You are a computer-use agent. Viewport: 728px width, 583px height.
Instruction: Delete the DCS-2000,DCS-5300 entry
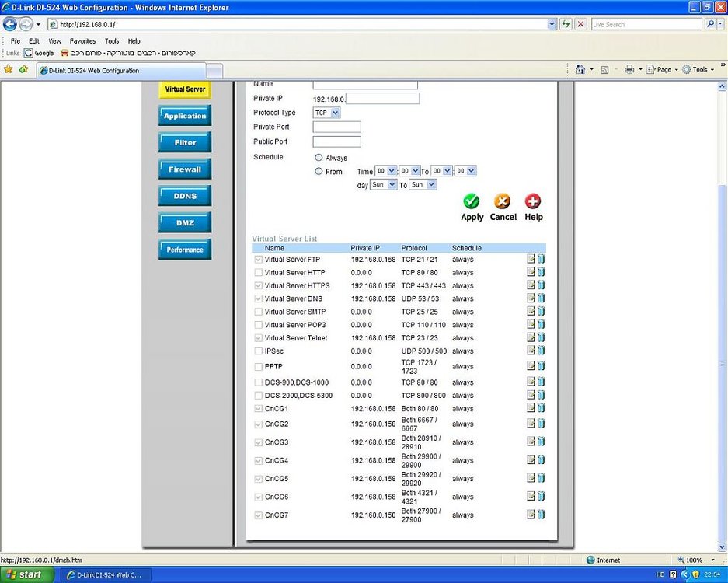(x=542, y=395)
